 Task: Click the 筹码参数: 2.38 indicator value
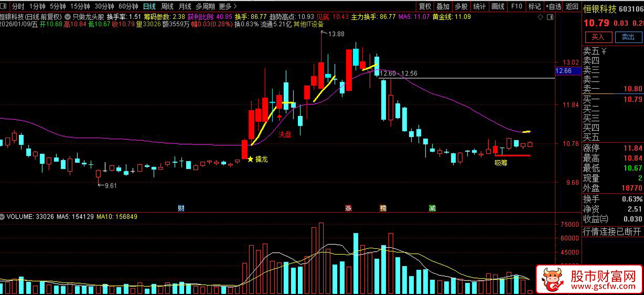pos(164,17)
